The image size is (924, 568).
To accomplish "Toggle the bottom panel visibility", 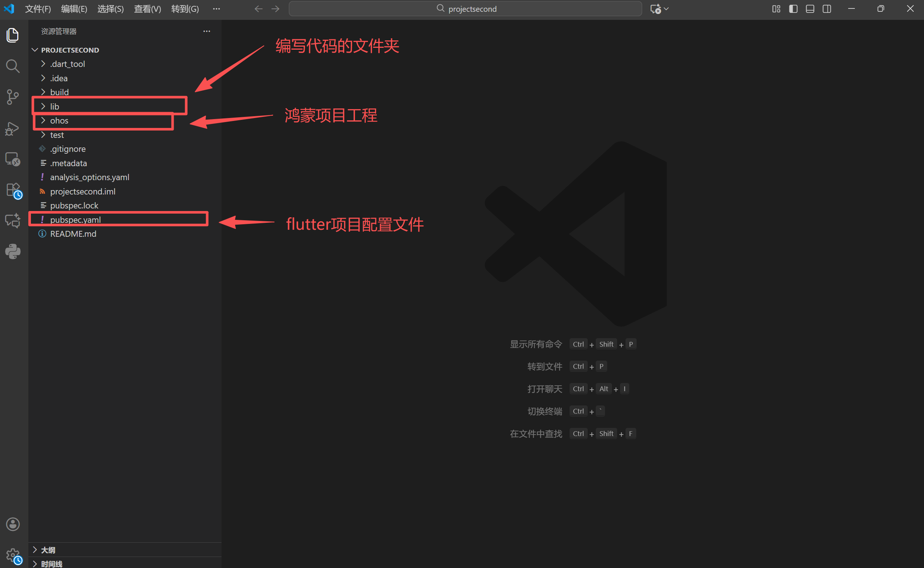I will click(810, 9).
